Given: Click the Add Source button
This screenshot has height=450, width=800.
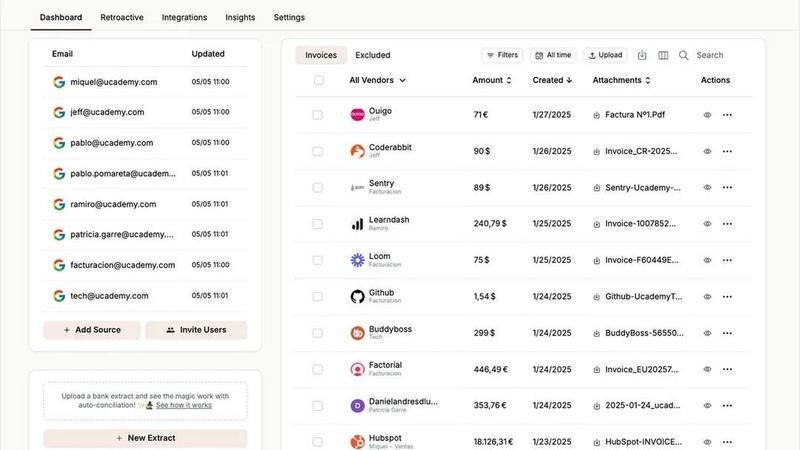Looking at the screenshot, I should point(92,330).
